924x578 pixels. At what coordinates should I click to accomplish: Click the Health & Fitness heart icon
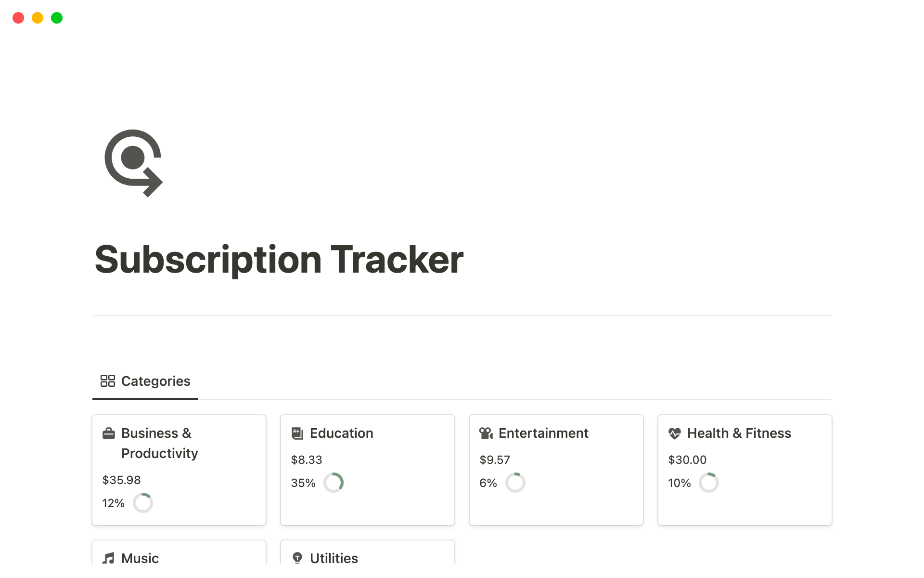click(675, 433)
